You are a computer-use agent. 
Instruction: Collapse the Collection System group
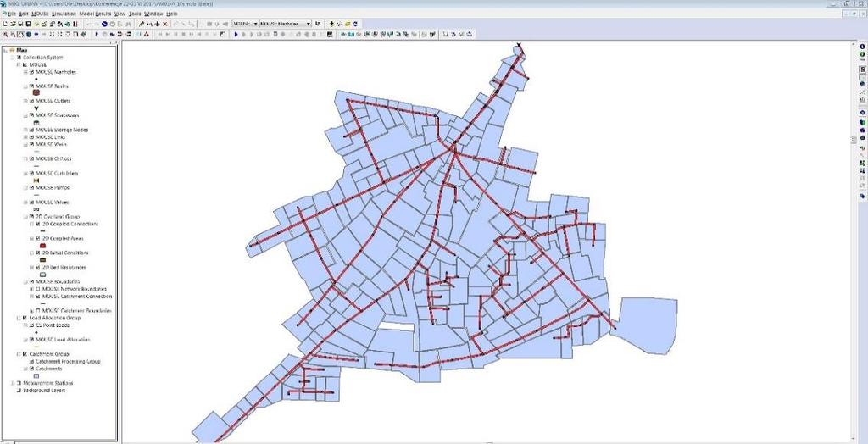point(12,58)
